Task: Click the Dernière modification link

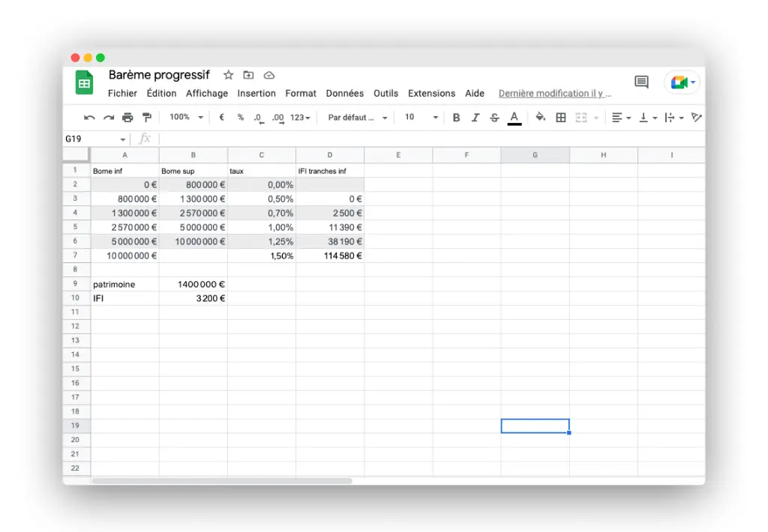Action: click(555, 93)
